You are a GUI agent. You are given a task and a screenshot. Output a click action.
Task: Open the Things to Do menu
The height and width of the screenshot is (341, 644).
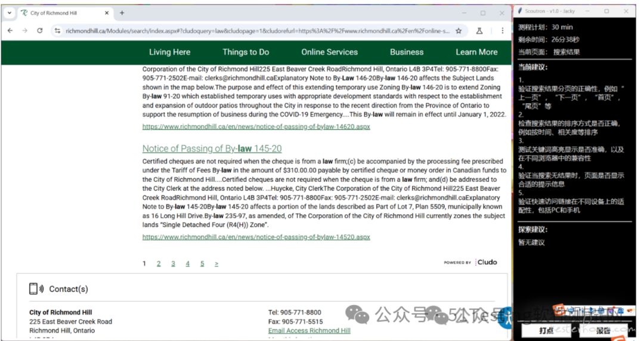(x=246, y=52)
